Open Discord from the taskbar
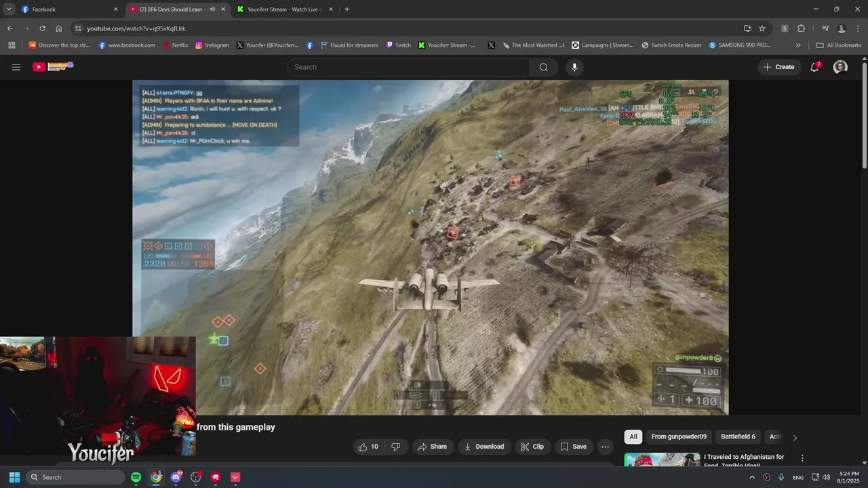This screenshot has height=488, width=868. (176, 477)
